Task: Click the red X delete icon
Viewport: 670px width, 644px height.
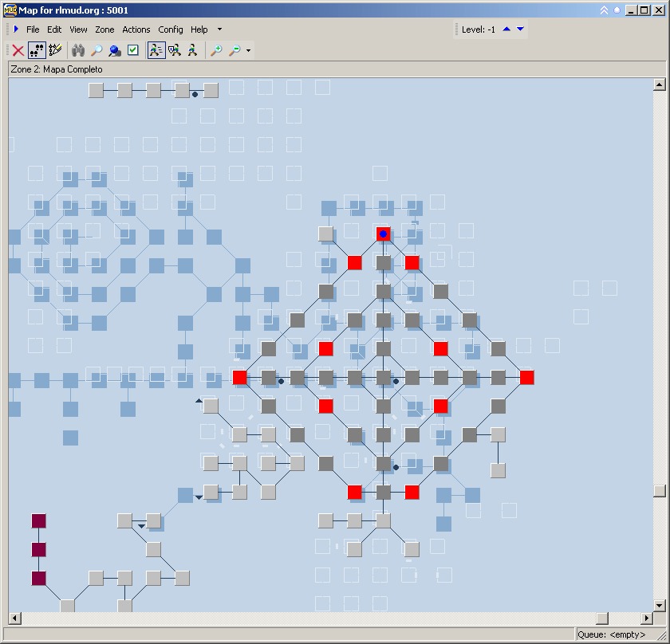Action: [x=18, y=50]
